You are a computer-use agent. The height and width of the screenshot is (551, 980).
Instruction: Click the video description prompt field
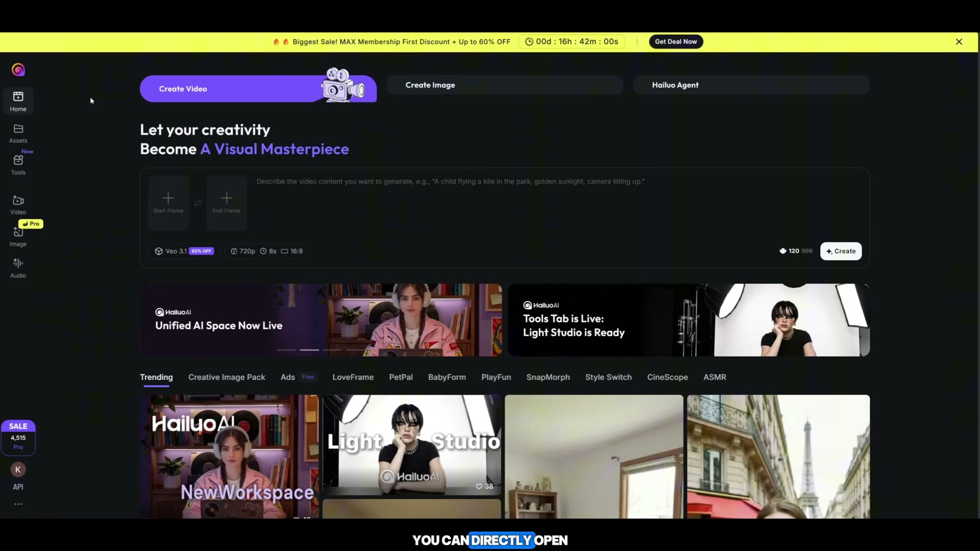[559, 204]
